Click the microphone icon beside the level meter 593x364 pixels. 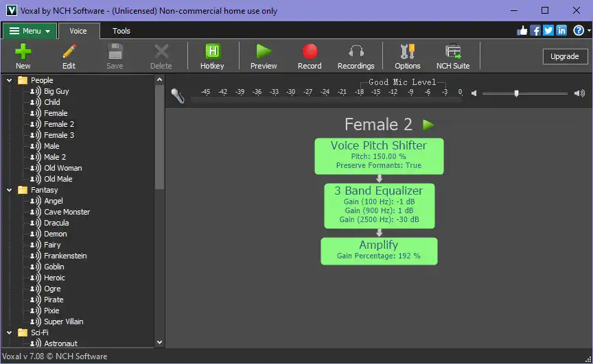[177, 95]
